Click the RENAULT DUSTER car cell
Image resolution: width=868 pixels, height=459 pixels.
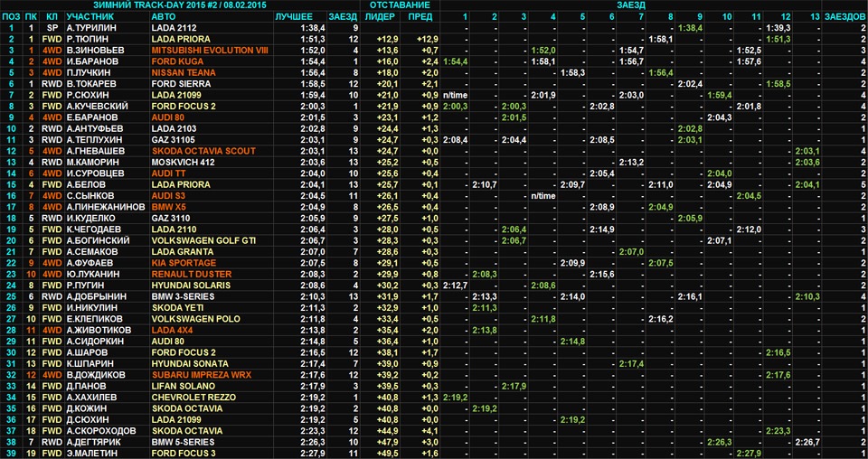point(191,275)
